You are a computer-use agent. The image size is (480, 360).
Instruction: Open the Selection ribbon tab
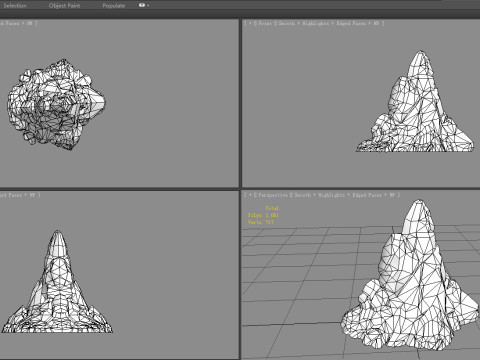(15, 5)
